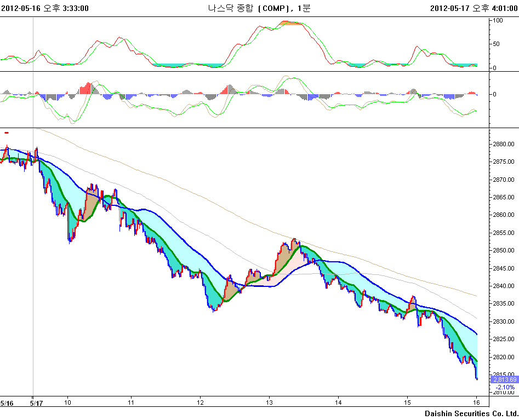Click the 16 hour tick on the time axis
Image resolution: width=519 pixels, height=420 pixels.
477,402
